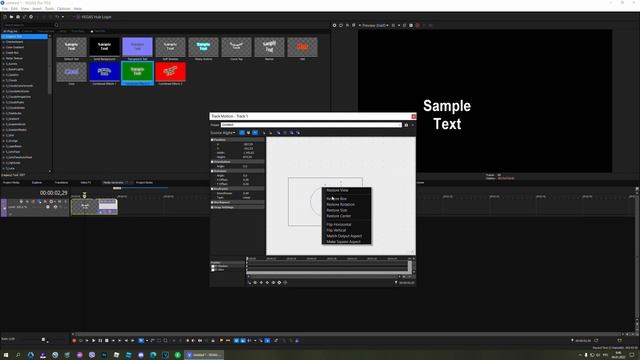640x360 pixels.
Task: Save preset icon in Track Motion window
Action: click(406, 125)
